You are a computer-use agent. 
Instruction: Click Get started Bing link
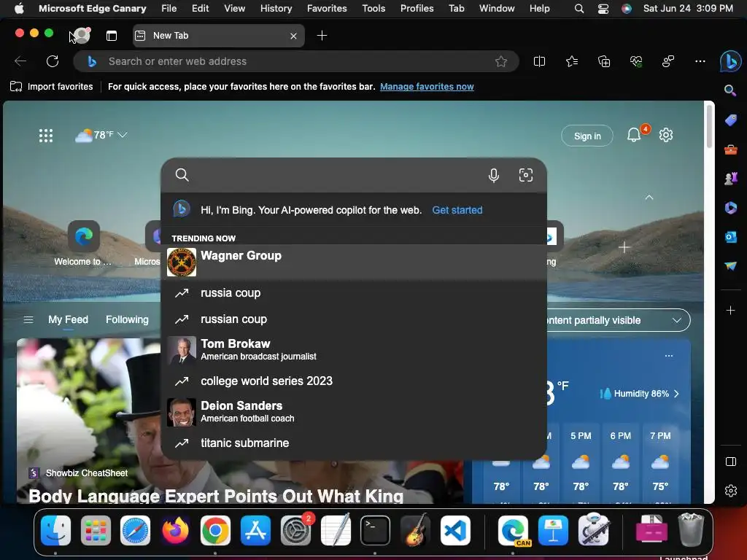457,210
